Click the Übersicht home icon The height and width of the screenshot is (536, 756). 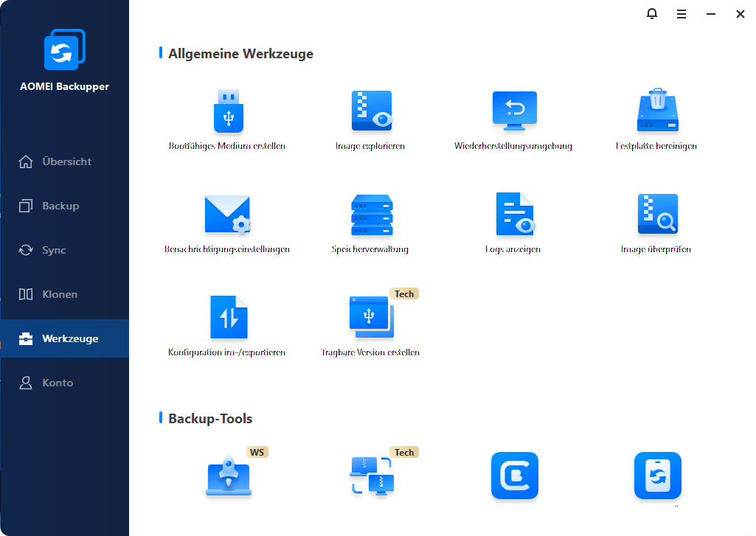tap(26, 162)
